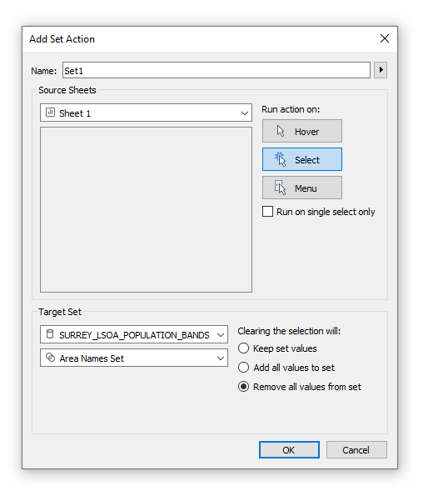Screen dimensions: 448x501
Task: Close the Add Set Action dialog
Action: point(385,38)
